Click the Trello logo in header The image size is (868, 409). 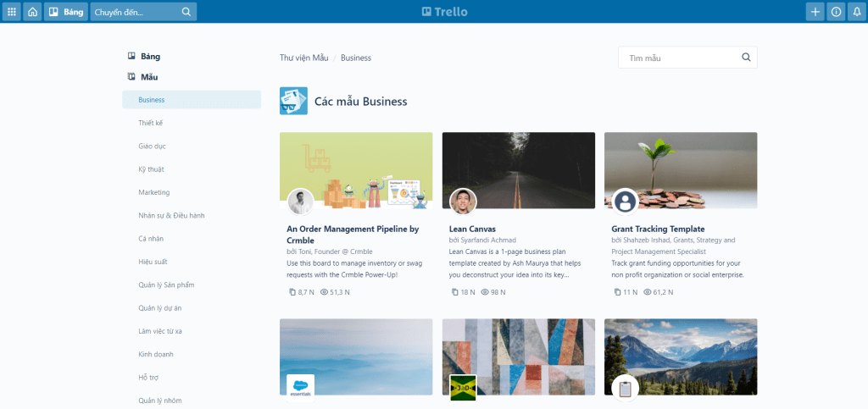[x=445, y=12]
